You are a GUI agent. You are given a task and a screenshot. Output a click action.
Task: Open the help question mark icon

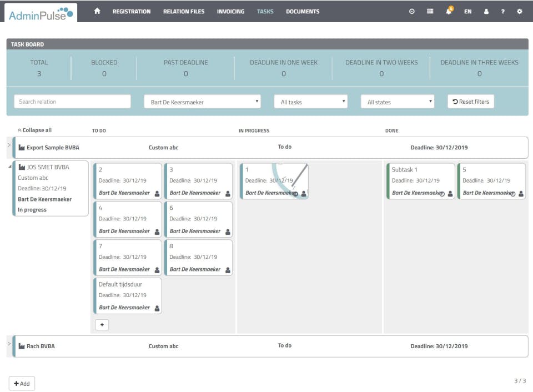click(503, 11)
